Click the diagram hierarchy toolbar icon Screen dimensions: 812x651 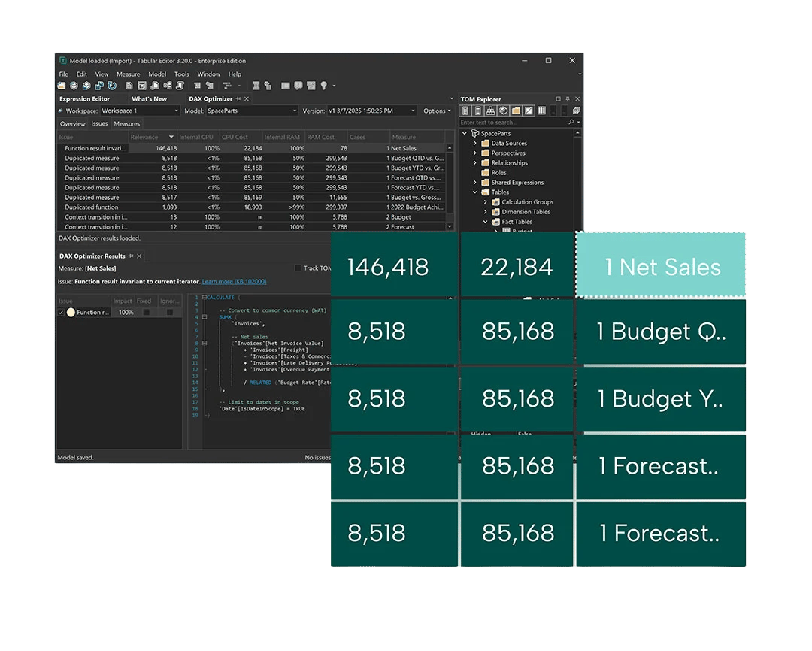pos(167,86)
